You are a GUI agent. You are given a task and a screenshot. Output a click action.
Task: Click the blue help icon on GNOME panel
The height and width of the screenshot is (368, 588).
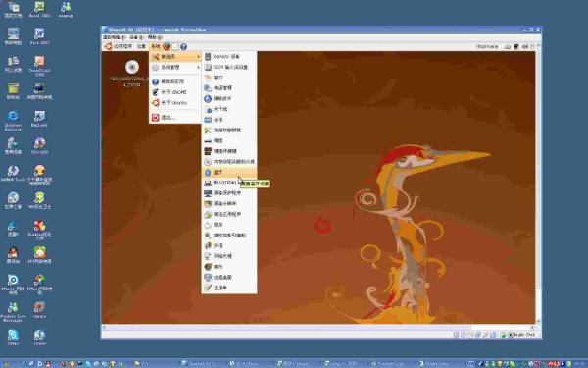pyautogui.click(x=184, y=46)
